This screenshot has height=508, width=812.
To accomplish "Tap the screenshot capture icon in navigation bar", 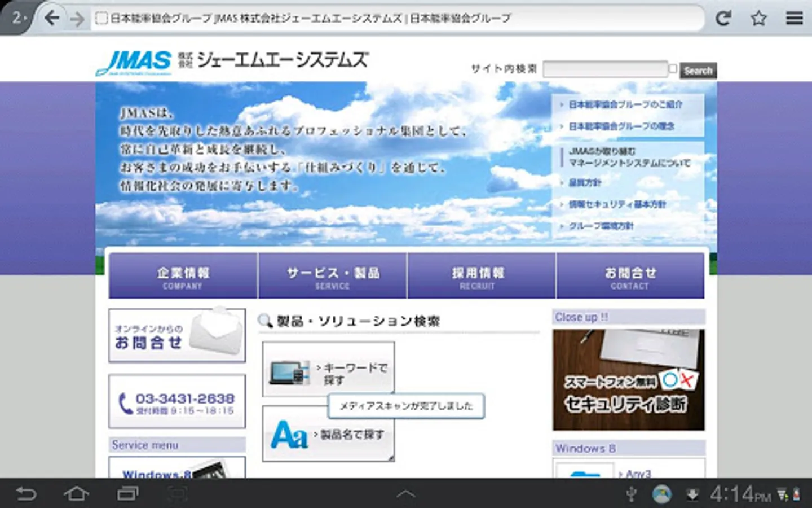I will point(178,494).
